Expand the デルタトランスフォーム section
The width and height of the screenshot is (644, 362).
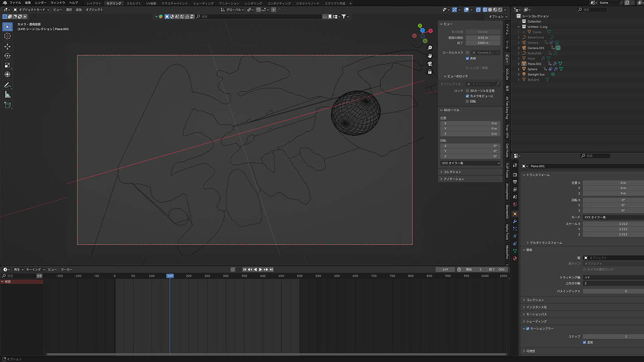tap(546, 243)
